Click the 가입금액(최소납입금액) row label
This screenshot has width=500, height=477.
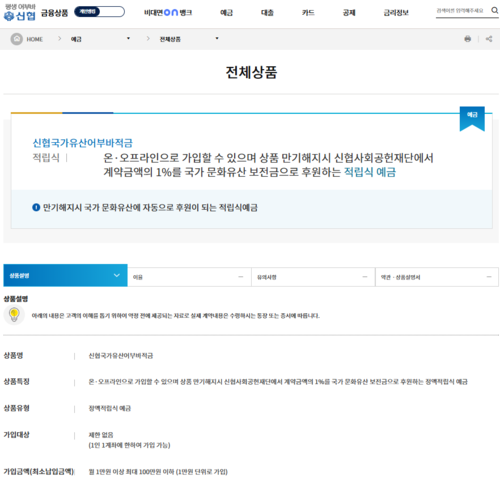39,471
